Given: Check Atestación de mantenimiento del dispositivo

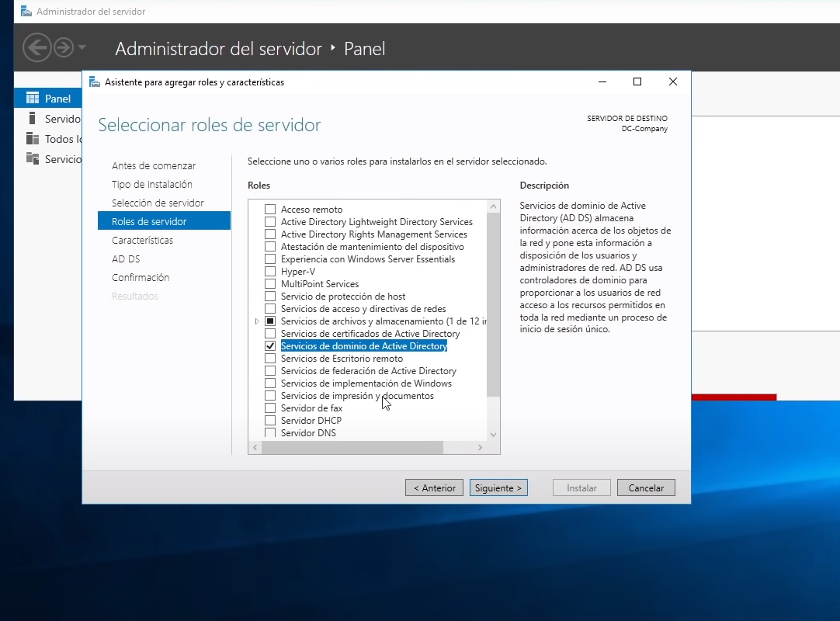Looking at the screenshot, I should coord(270,247).
